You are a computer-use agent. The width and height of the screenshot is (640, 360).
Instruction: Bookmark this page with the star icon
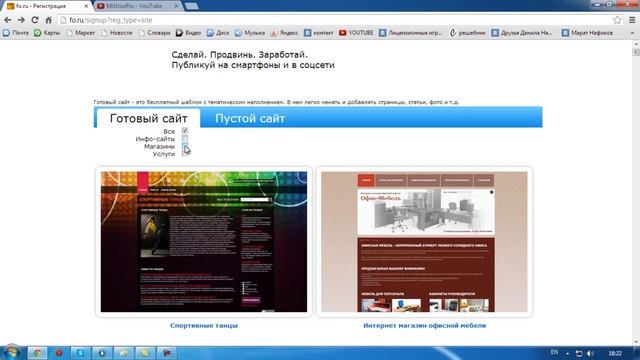[x=617, y=20]
